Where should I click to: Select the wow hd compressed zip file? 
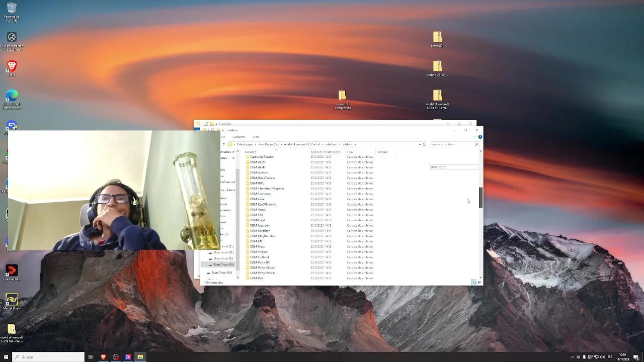coord(342,100)
